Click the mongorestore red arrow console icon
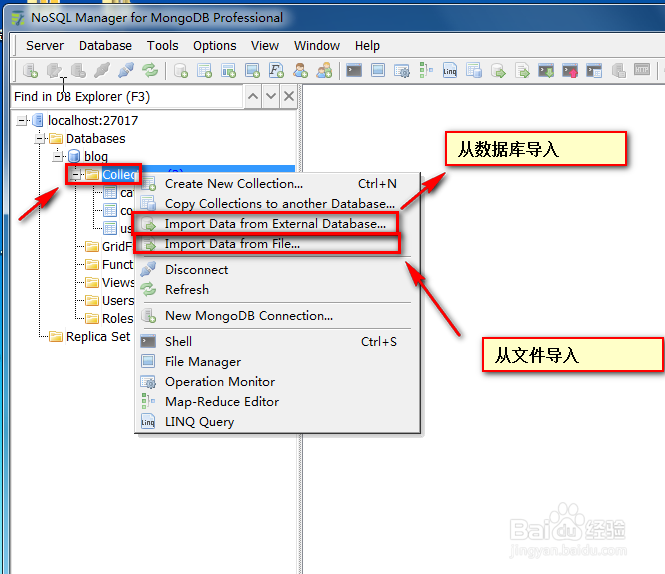Image resolution: width=665 pixels, height=574 pixels. point(570,70)
